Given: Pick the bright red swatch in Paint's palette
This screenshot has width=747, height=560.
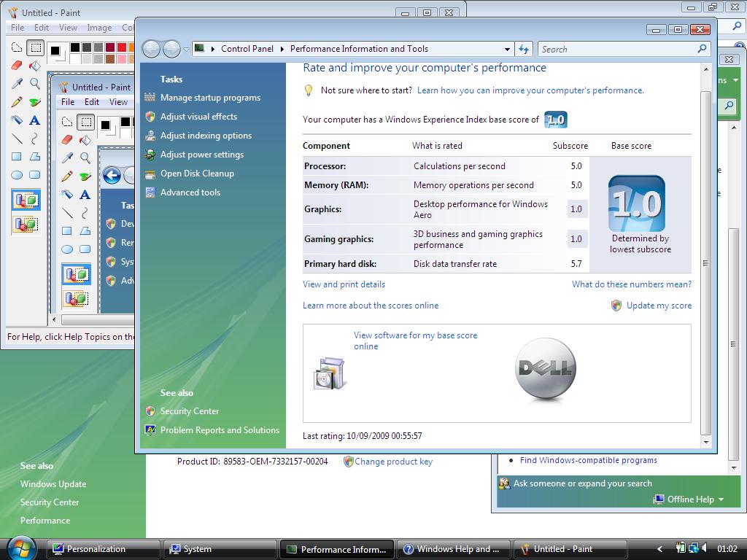Looking at the screenshot, I should 122,47.
